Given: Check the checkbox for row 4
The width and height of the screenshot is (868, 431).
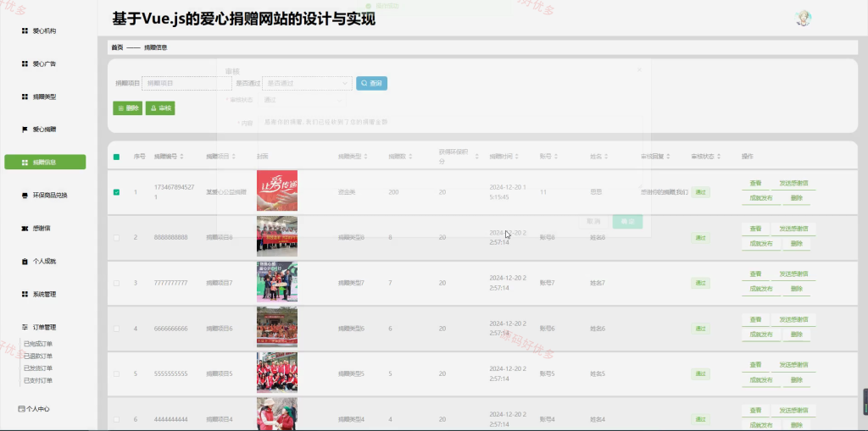Looking at the screenshot, I should pyautogui.click(x=116, y=329).
